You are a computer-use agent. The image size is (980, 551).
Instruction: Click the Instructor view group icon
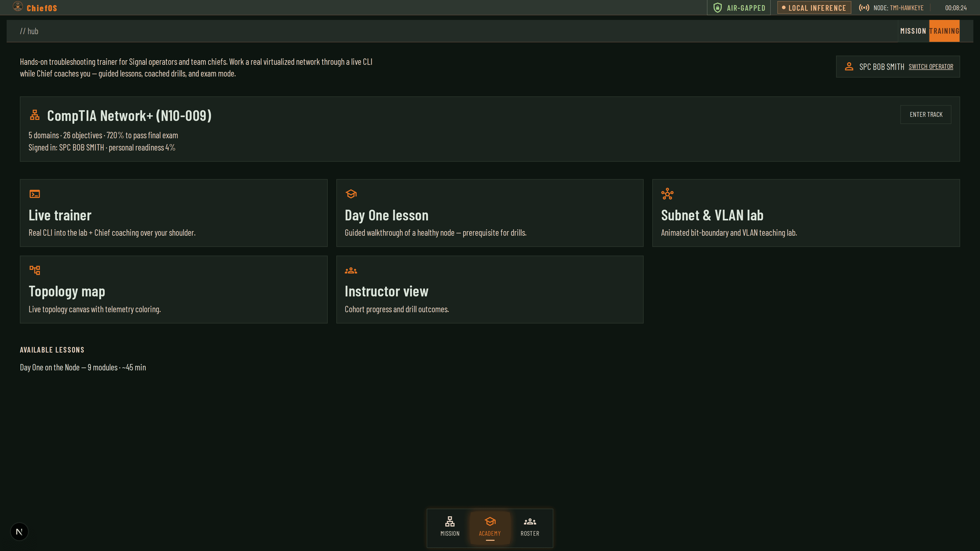pyautogui.click(x=351, y=271)
